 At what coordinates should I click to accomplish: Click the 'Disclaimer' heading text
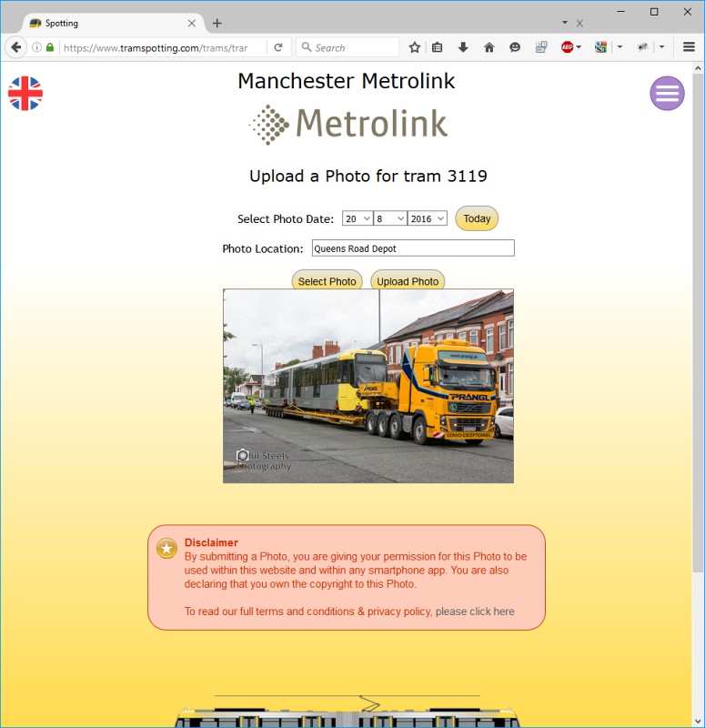click(x=211, y=542)
